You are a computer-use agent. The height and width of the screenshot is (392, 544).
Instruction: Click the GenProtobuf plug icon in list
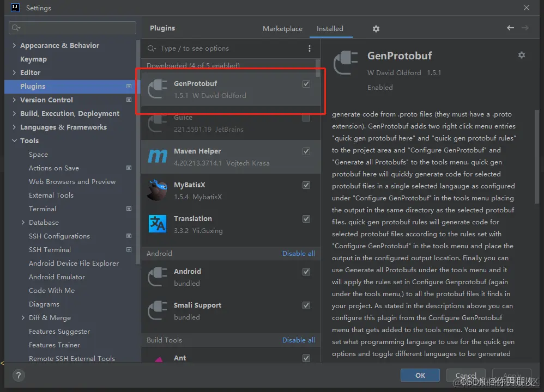(158, 89)
